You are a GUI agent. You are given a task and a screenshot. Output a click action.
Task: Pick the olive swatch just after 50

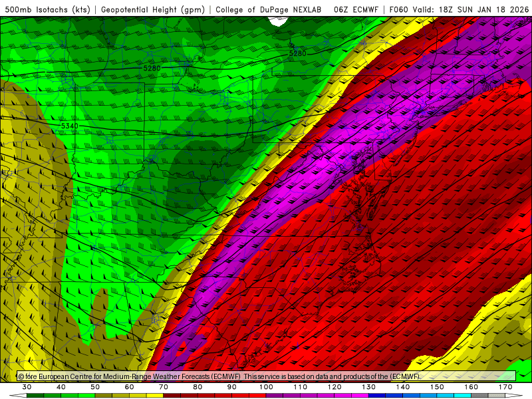pyautogui.click(x=104, y=396)
